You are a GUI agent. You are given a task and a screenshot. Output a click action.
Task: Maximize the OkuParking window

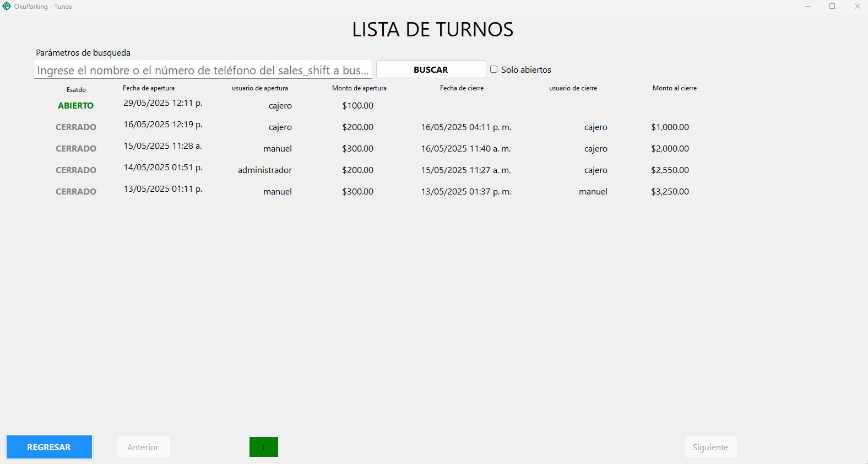coord(832,7)
